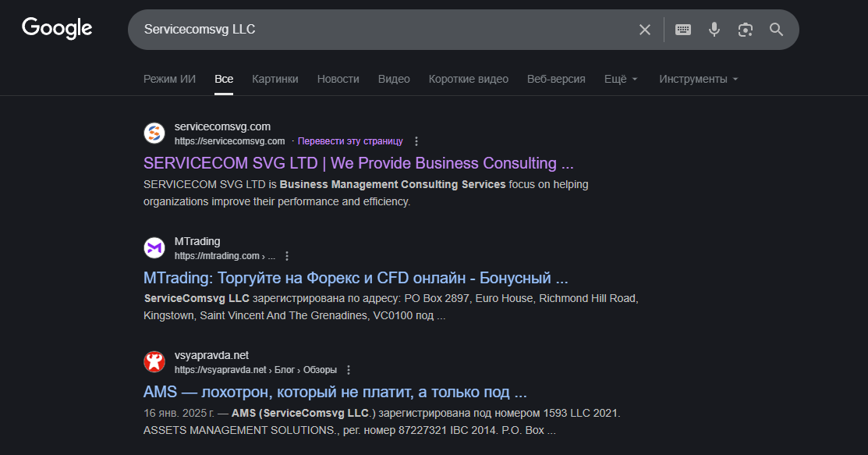Open the Режим ИИ tab
868x455 pixels.
coord(169,79)
